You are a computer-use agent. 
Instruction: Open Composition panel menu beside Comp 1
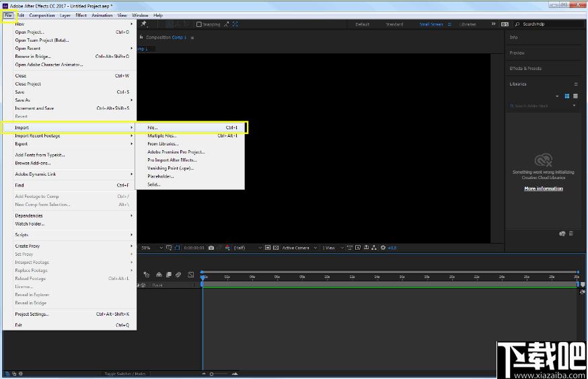192,38
